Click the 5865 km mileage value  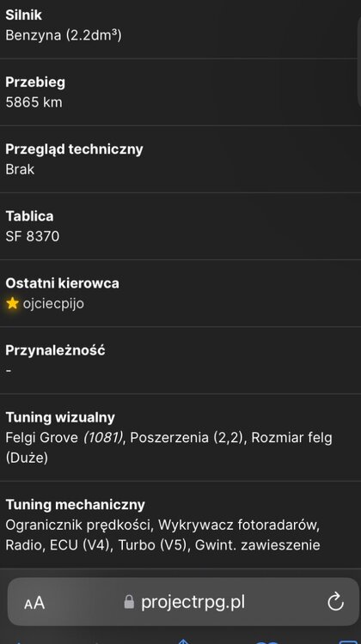pyautogui.click(x=34, y=102)
